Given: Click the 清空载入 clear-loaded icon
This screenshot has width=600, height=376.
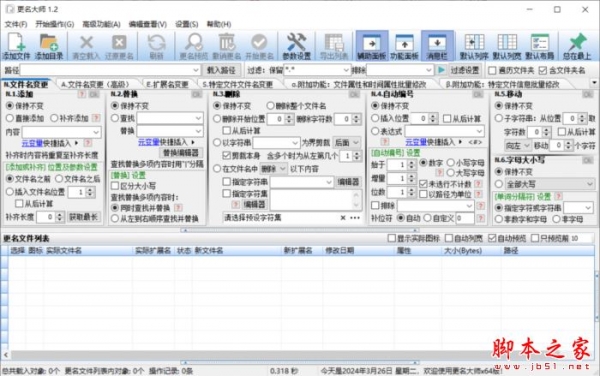Looking at the screenshot, I should point(86,46).
